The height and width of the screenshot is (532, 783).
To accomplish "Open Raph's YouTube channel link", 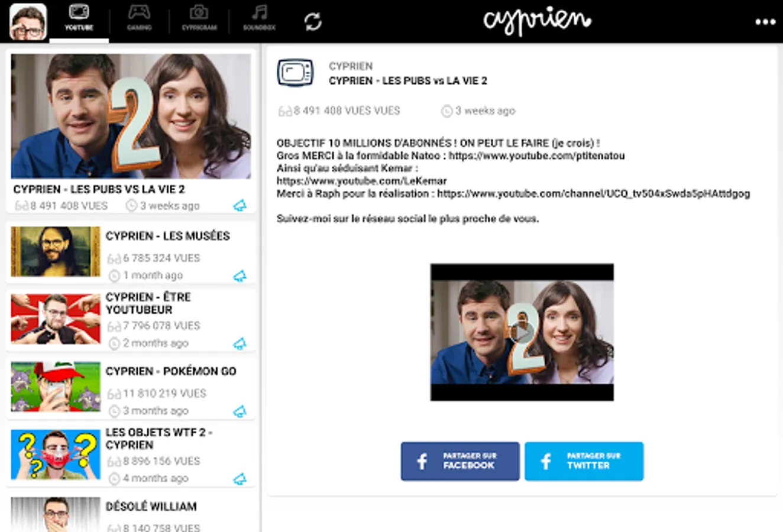I will (x=593, y=193).
